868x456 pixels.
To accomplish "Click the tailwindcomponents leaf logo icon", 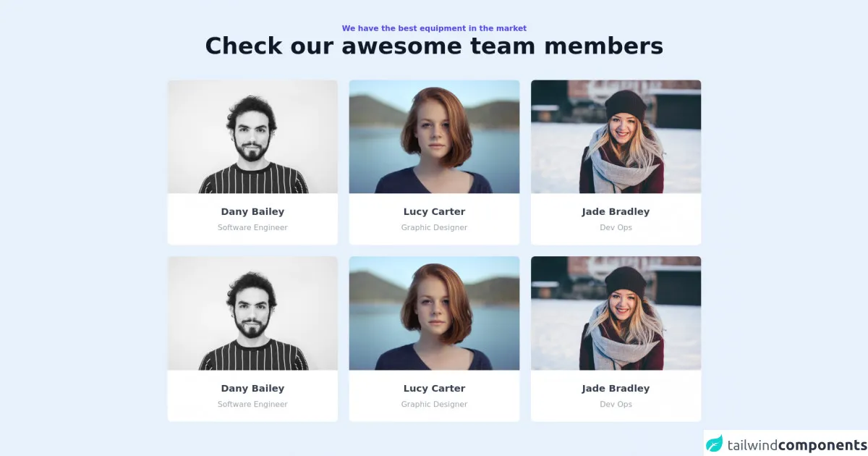I will (715, 444).
